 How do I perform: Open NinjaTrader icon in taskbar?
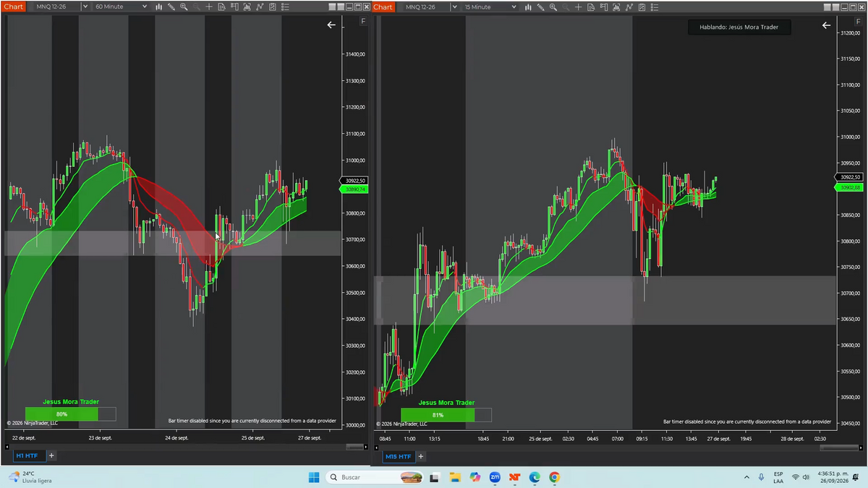point(514,477)
